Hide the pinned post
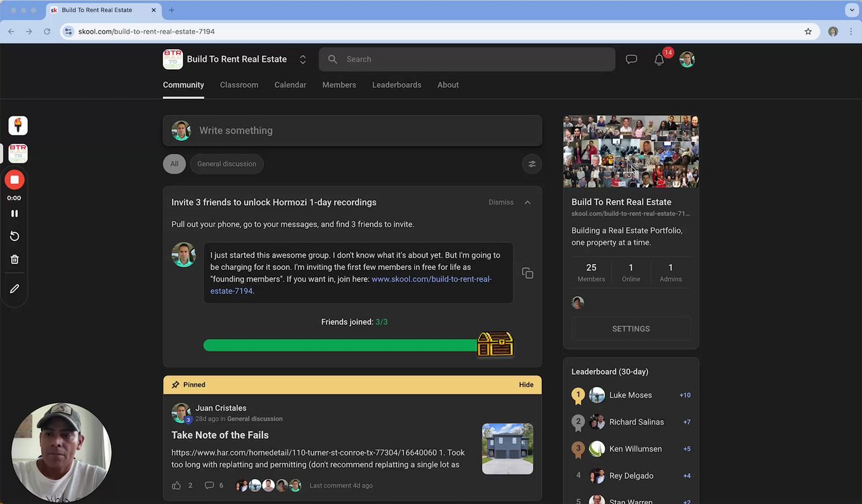Viewport: 862px width, 504px height. [526, 385]
